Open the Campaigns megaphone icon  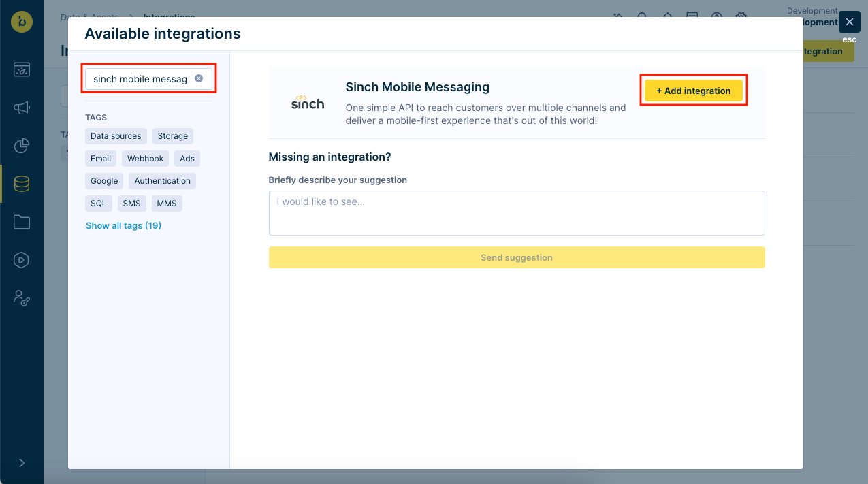click(22, 108)
